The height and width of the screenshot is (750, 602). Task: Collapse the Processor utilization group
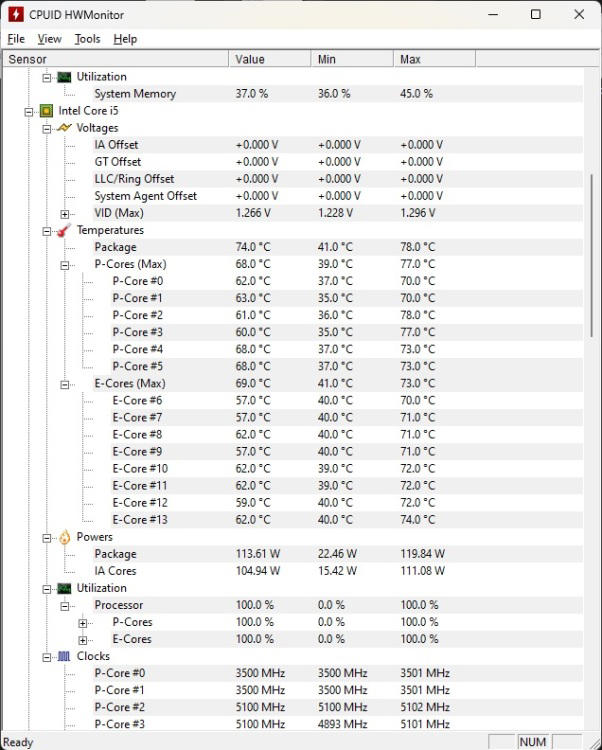(x=65, y=607)
